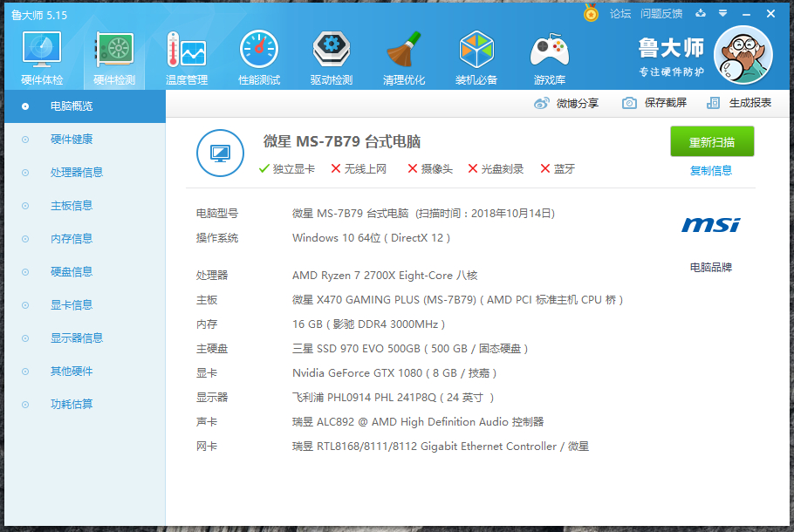794x532 pixels.
Task: Open 温度管理 temperature management
Action: tap(187, 58)
